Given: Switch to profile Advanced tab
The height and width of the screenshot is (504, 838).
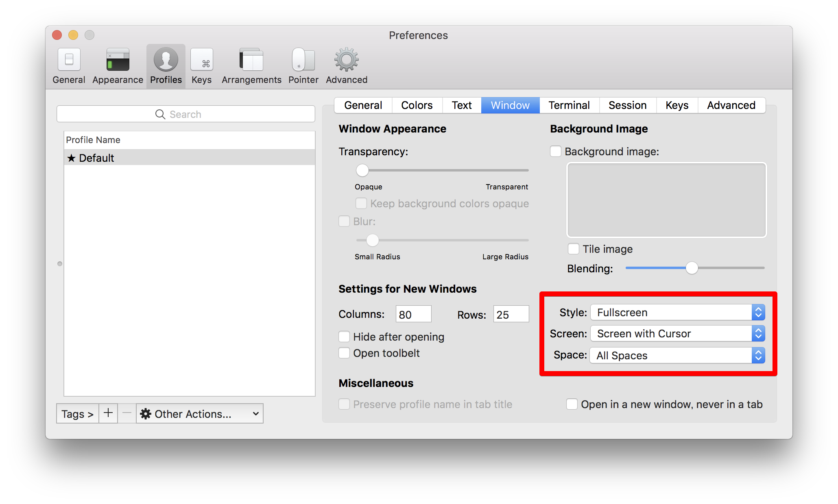Looking at the screenshot, I should point(731,105).
